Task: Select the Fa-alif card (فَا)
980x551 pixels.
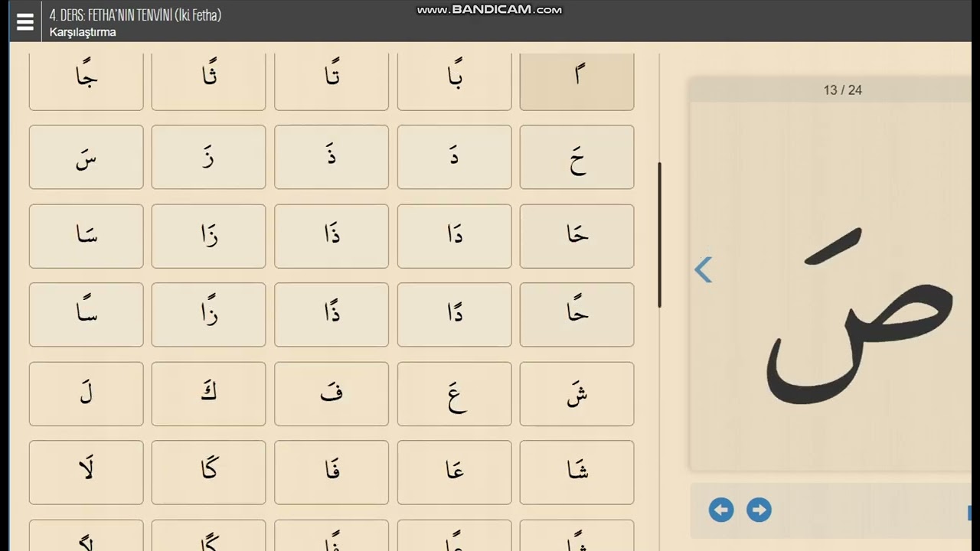Action: click(332, 472)
